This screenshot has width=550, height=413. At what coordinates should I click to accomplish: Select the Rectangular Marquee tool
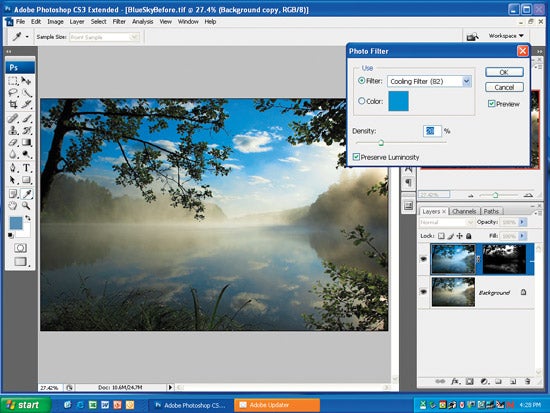(x=13, y=81)
